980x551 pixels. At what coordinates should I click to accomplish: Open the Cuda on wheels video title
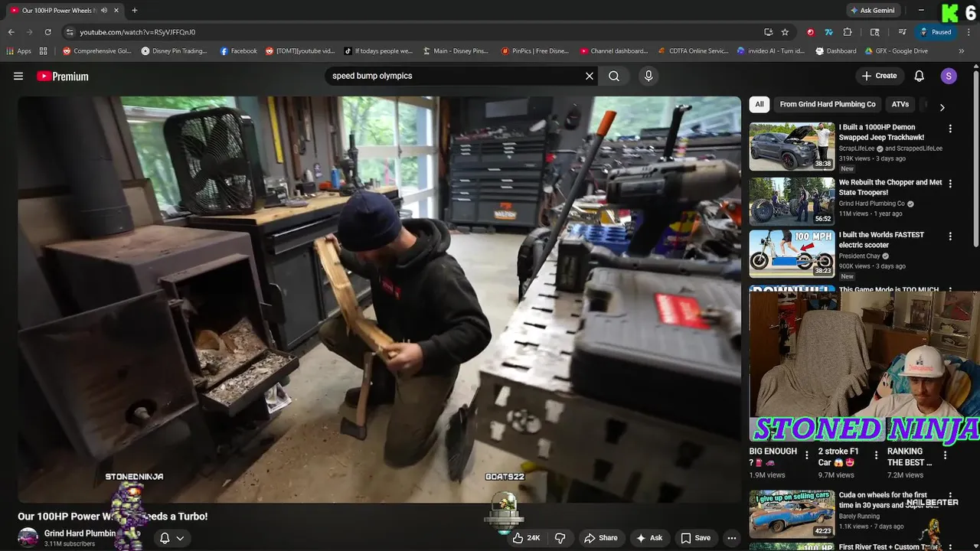click(x=888, y=500)
